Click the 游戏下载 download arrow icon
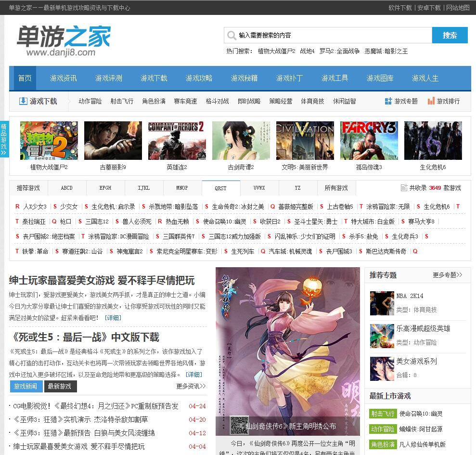Viewport: 476px width, 455px height. (x=23, y=101)
